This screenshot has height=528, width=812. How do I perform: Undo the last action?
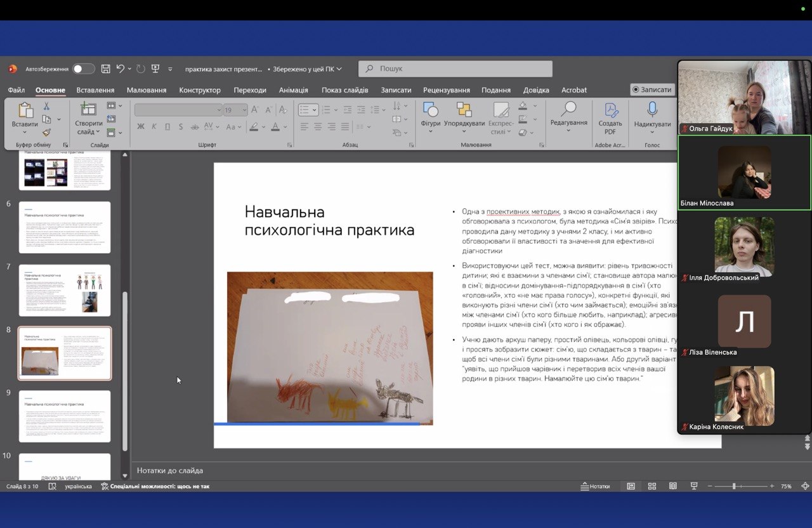pos(121,69)
